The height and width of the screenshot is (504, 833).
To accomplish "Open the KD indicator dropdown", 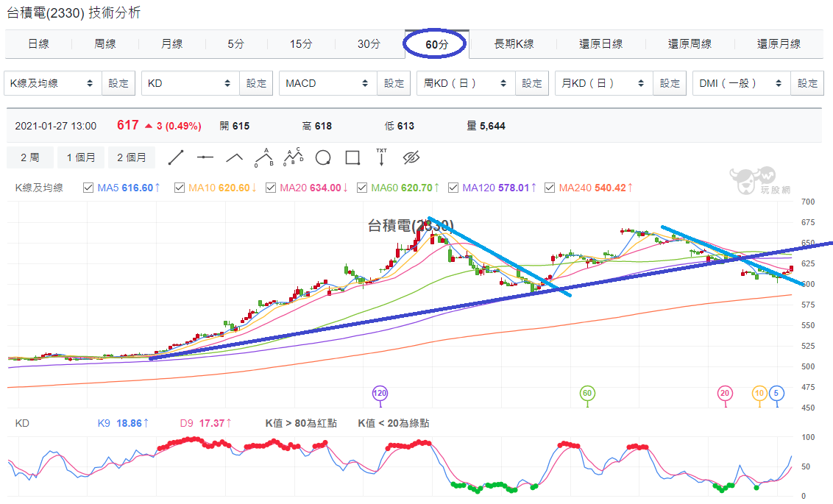I will (x=190, y=83).
